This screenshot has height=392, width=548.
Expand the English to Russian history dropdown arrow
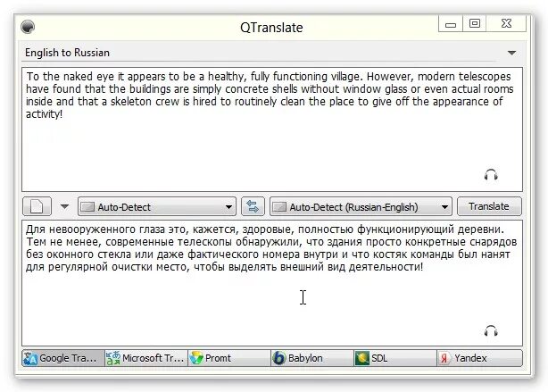[x=511, y=53]
